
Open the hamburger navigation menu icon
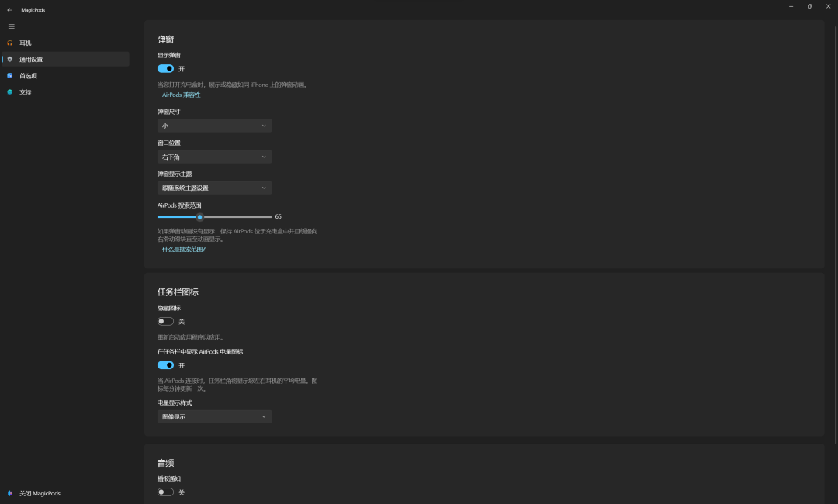click(x=11, y=26)
